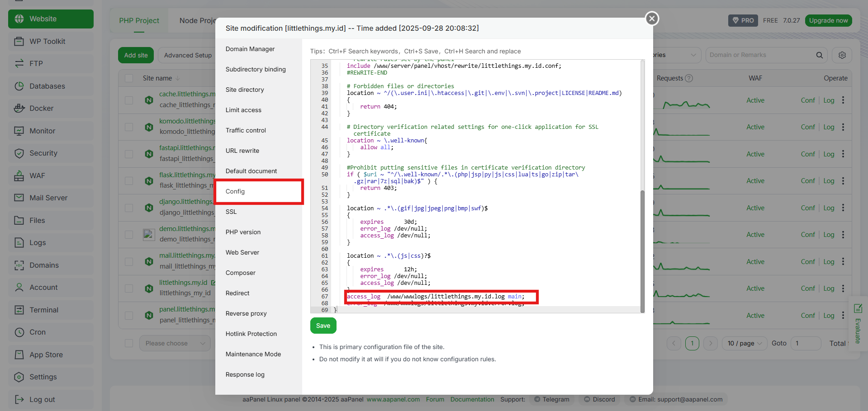Select the Website globe icon
This screenshot has width=868, height=411.
click(19, 19)
